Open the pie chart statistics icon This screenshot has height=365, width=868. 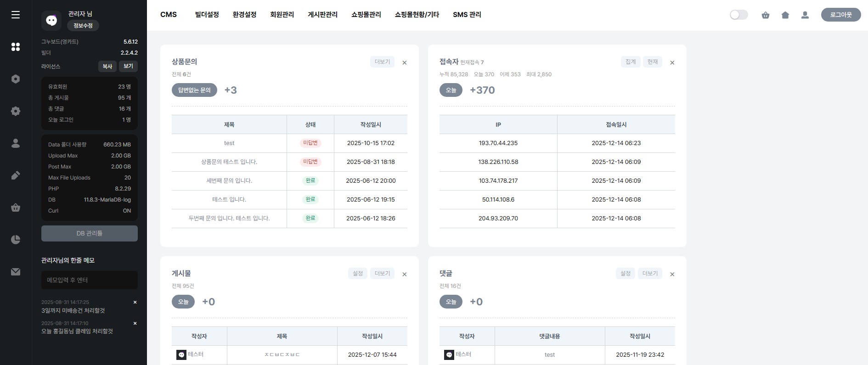[x=16, y=240]
